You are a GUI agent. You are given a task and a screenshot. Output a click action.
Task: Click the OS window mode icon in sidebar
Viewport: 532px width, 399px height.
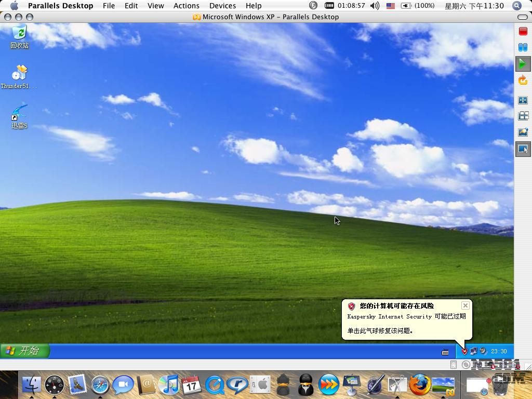pos(523,116)
